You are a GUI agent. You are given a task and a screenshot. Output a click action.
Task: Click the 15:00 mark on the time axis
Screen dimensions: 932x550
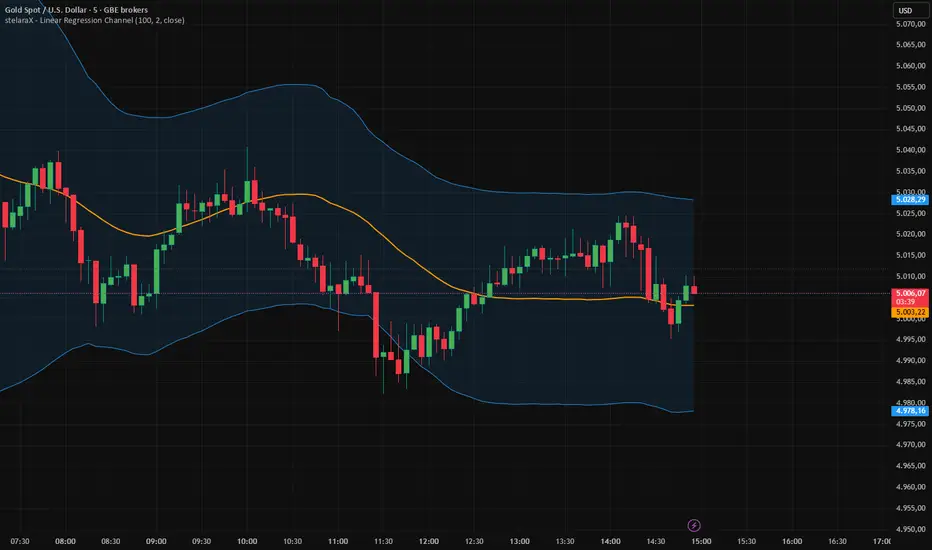pyautogui.click(x=700, y=539)
